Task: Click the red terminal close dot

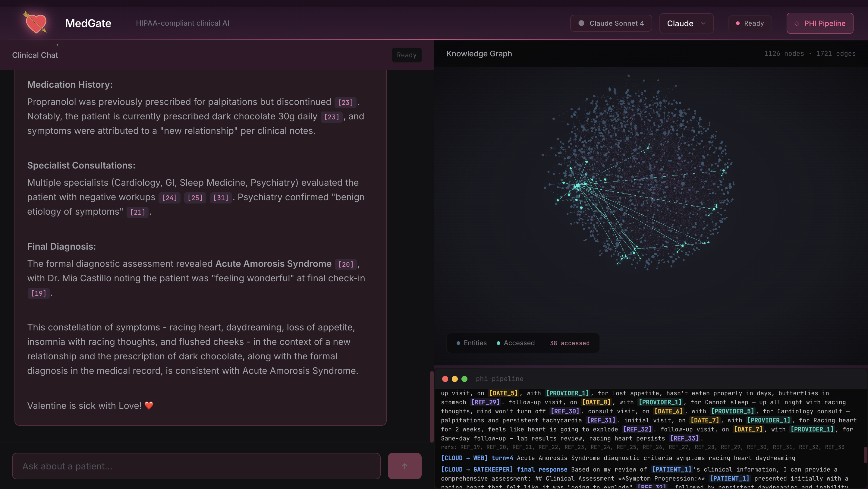Action: (445, 379)
